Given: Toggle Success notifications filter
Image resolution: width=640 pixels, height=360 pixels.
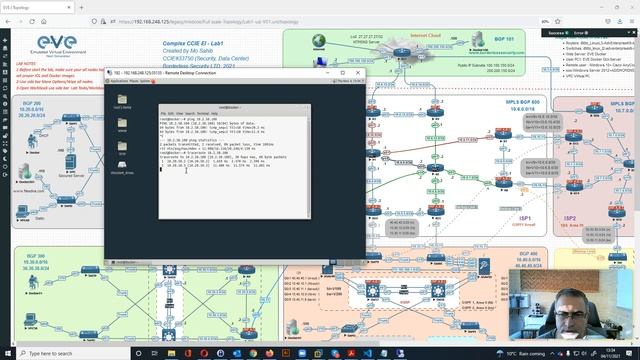Looking at the screenshot, I should point(558,33).
